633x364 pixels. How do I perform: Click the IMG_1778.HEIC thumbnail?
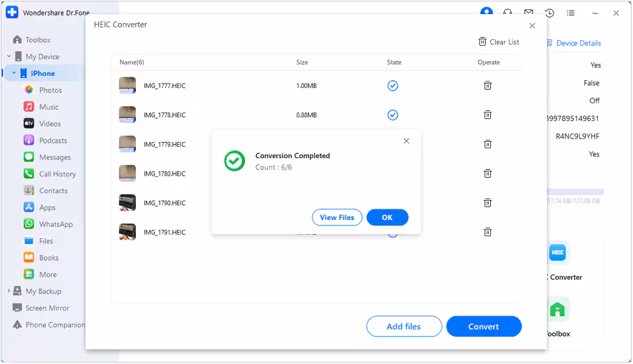[127, 115]
